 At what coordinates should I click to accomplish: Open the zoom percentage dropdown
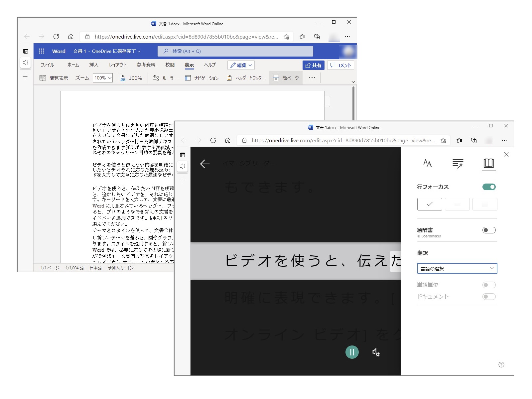click(102, 78)
